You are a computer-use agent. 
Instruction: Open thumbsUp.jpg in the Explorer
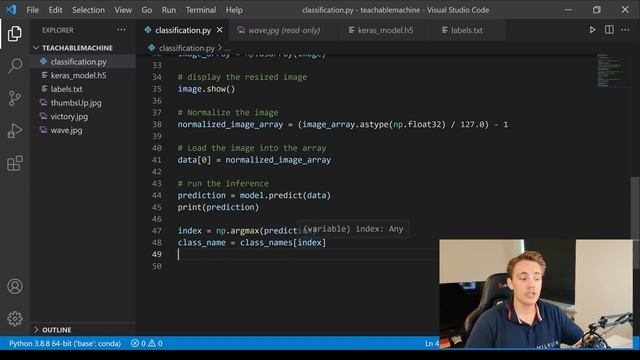[76, 103]
